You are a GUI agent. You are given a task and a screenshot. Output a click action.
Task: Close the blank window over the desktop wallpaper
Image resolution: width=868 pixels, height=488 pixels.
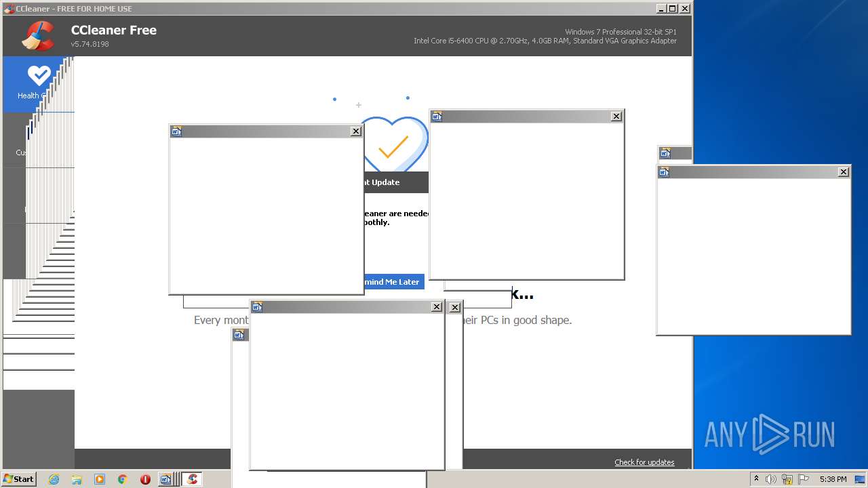click(844, 172)
